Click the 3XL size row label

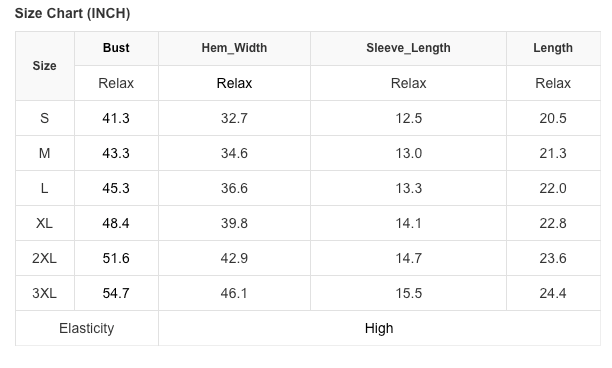(44, 293)
